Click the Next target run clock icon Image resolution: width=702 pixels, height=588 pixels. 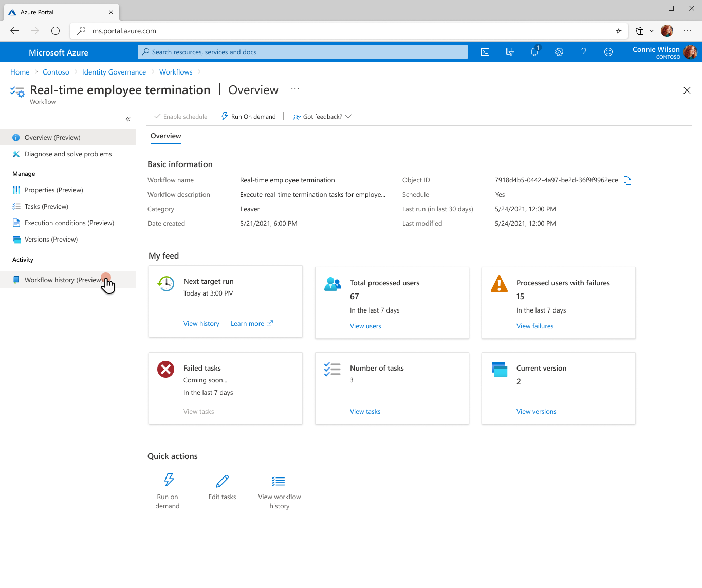(166, 283)
